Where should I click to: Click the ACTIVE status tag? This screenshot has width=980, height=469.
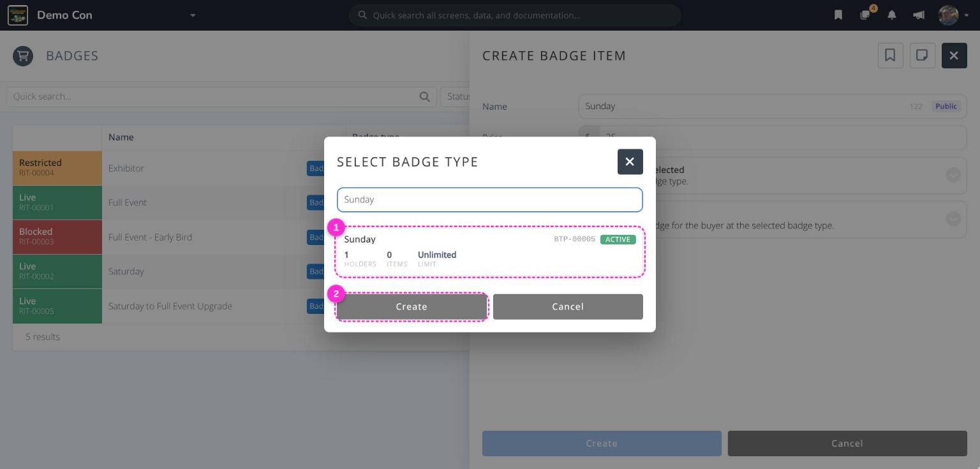click(618, 239)
